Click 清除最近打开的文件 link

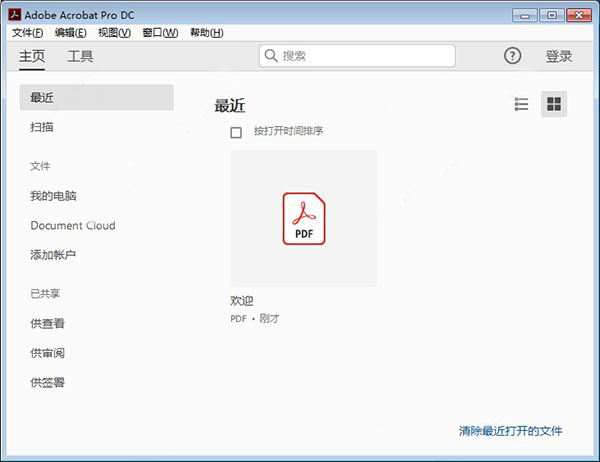coord(510,431)
